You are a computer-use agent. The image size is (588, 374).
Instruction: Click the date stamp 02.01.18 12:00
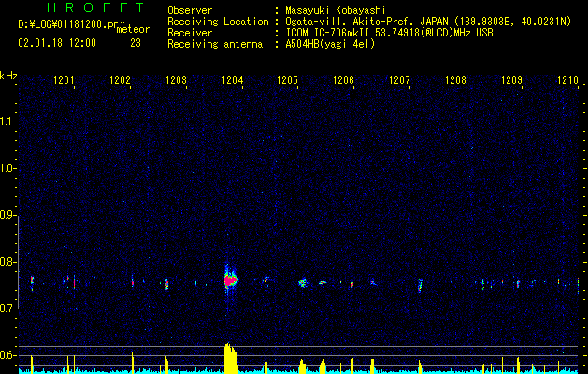point(57,43)
